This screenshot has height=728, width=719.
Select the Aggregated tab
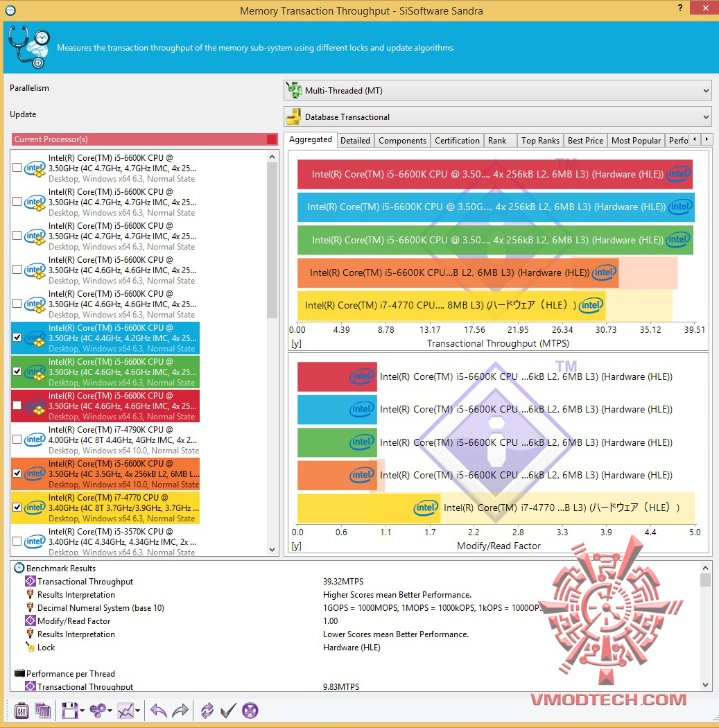[x=310, y=139]
